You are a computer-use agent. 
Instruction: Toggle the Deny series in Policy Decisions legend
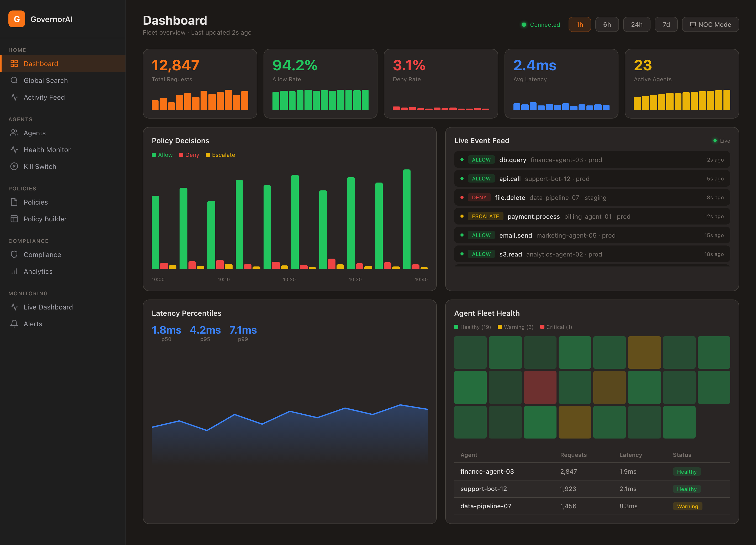coord(189,154)
